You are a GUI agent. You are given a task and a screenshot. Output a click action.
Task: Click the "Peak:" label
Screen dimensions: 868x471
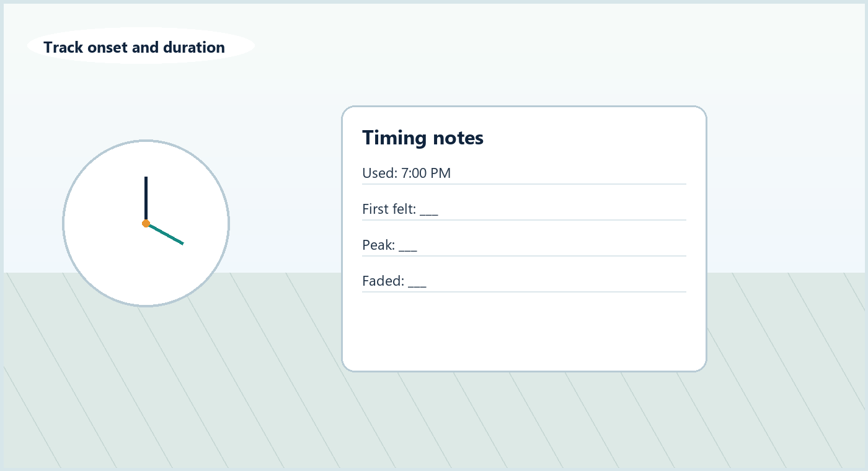(378, 245)
